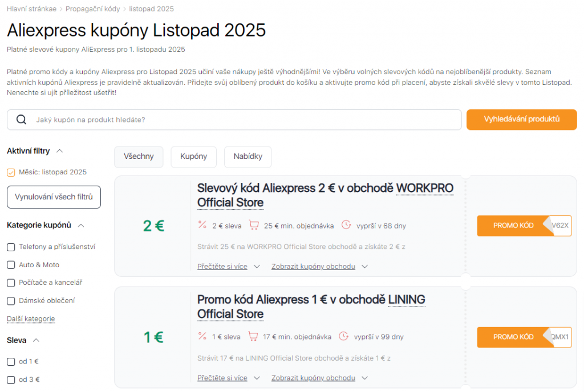Image resolution: width=584 pixels, height=392 pixels.
Task: Uncheck the Měsíc: listopad 2025 filter
Action: [11, 172]
